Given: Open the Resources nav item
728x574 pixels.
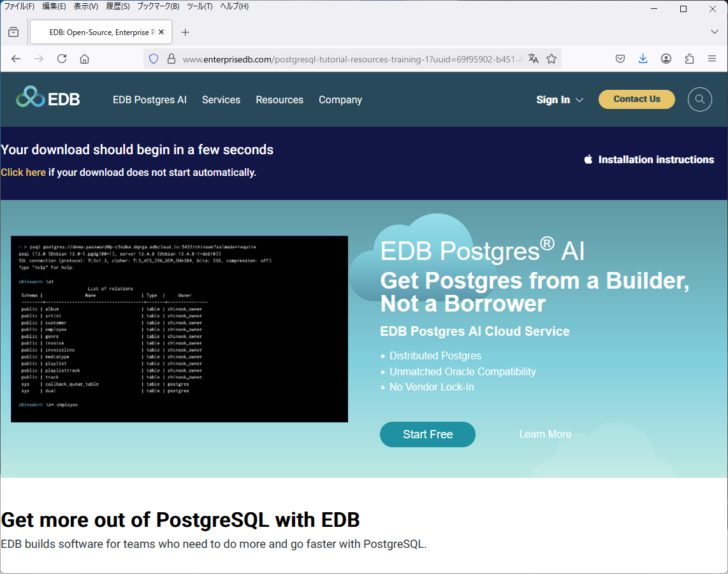Looking at the screenshot, I should click(x=279, y=100).
